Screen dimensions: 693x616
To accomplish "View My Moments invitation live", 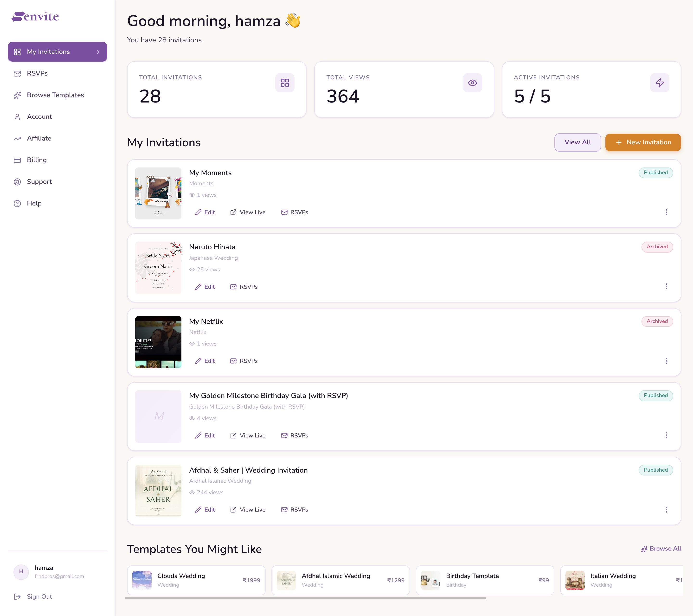I will coord(248,212).
